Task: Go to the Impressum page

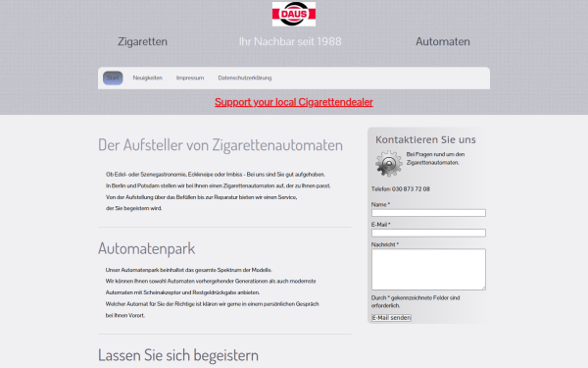Action: 190,78
